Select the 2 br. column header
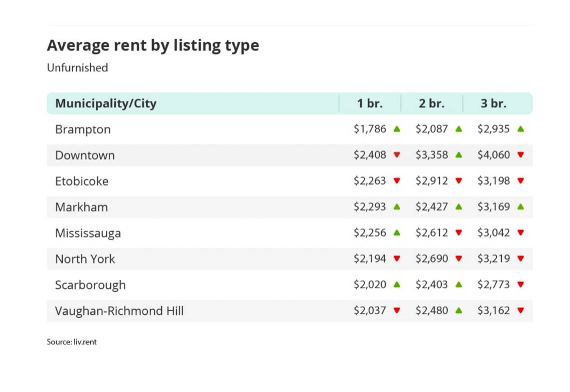Screen dimensions: 570x392 432,103
